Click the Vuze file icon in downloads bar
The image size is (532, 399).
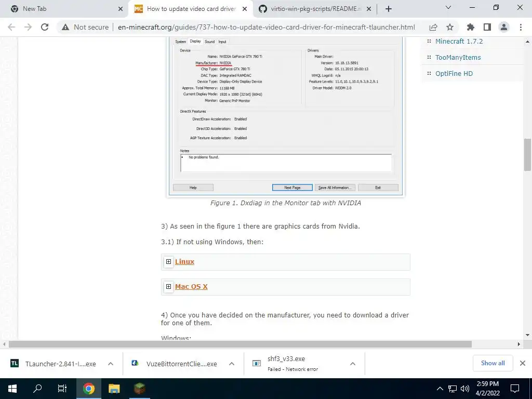coord(135,363)
